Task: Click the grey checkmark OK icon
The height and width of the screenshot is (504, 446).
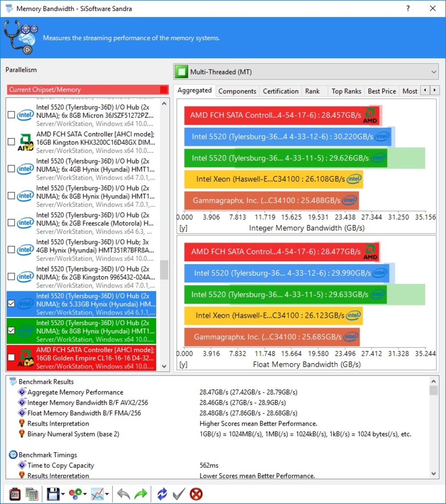Action: pyautogui.click(x=179, y=494)
